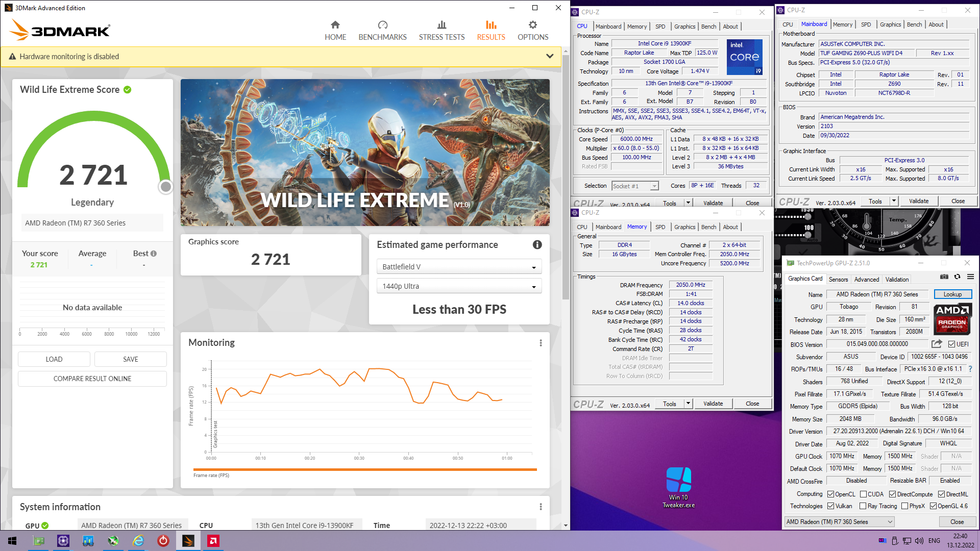Screen dimensions: 980x551
Task: Click the info icon next to Best score
Action: click(154, 254)
